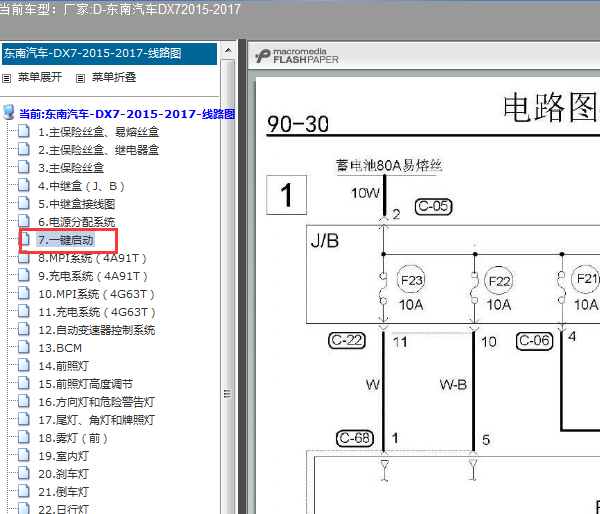Click the page icon of item 8.MPI系统 (4A91T)
The height and width of the screenshot is (514, 600).
pos(24,257)
